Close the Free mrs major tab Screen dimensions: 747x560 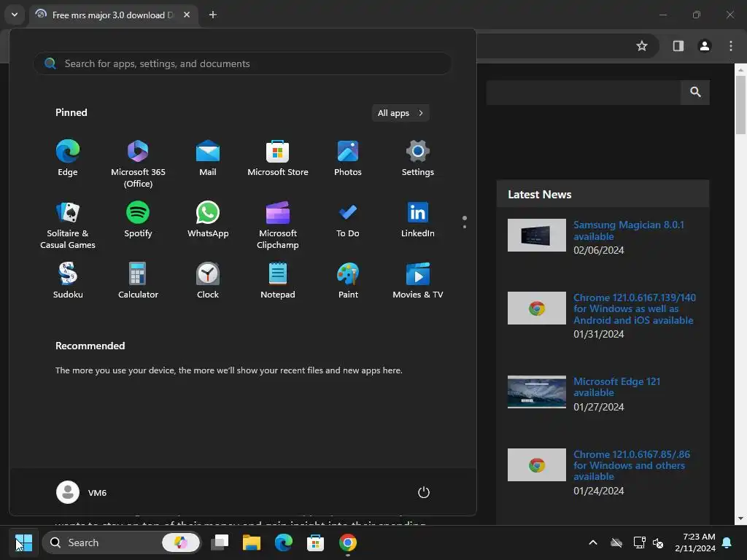187,15
